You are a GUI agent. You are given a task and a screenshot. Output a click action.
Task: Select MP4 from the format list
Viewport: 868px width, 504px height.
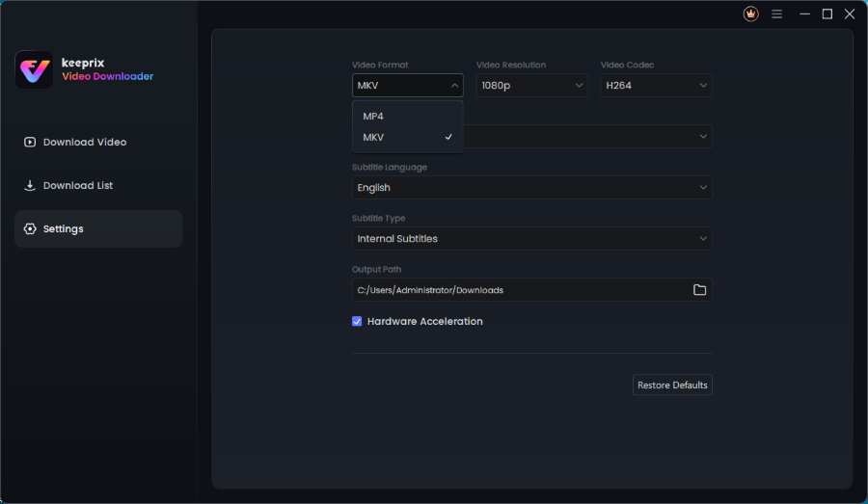[374, 117]
